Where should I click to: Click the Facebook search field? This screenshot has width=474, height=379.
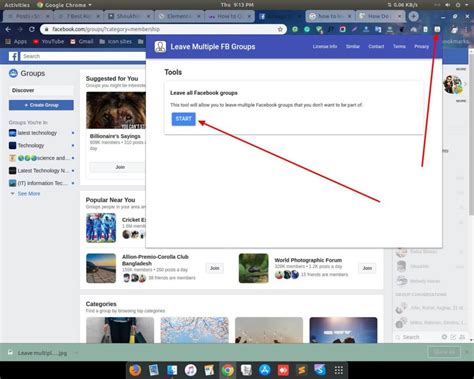(x=83, y=56)
